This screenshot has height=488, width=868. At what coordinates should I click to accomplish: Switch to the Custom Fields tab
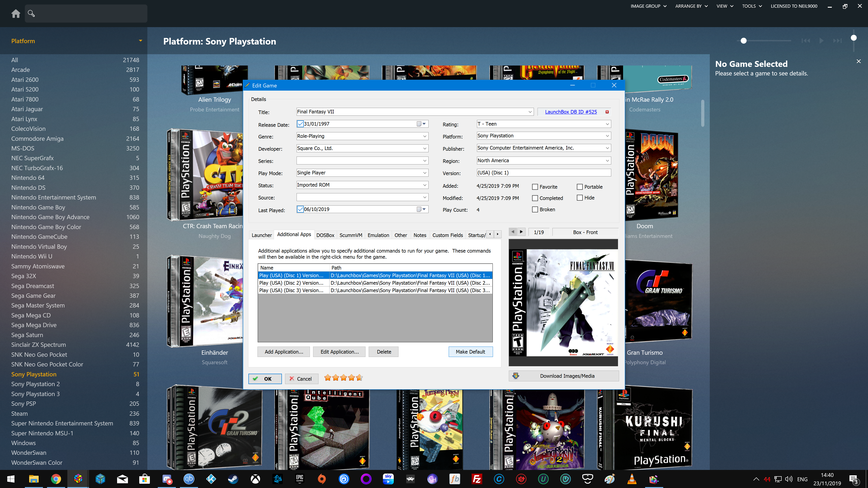pos(448,235)
